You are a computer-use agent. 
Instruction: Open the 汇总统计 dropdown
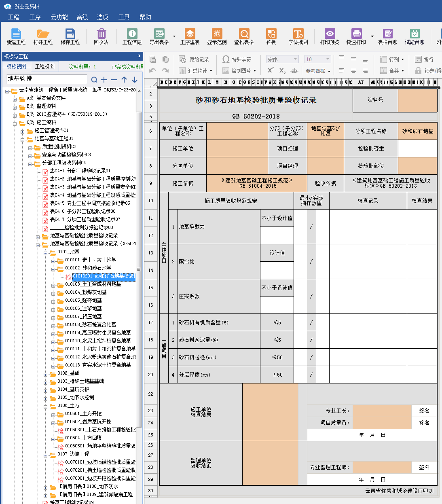coord(196,71)
